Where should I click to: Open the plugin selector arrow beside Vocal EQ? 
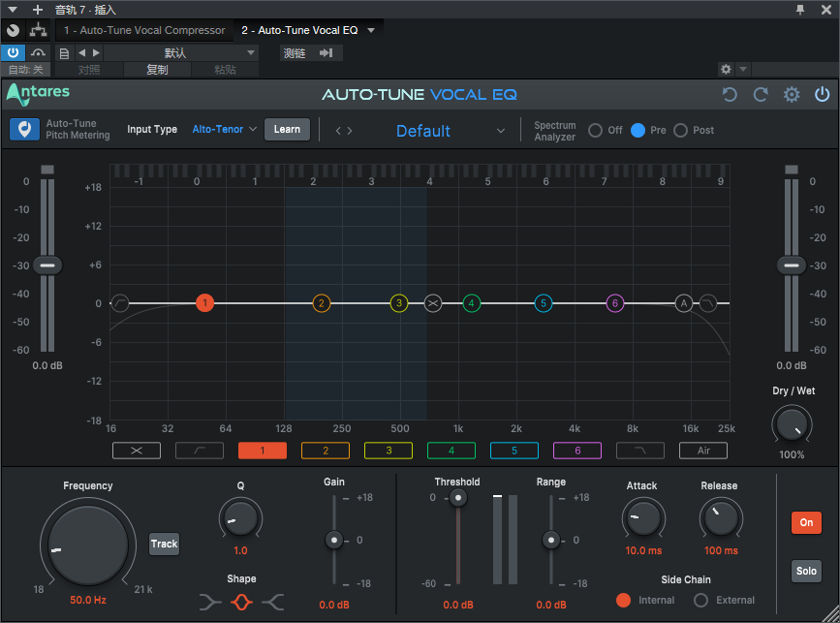tap(371, 31)
